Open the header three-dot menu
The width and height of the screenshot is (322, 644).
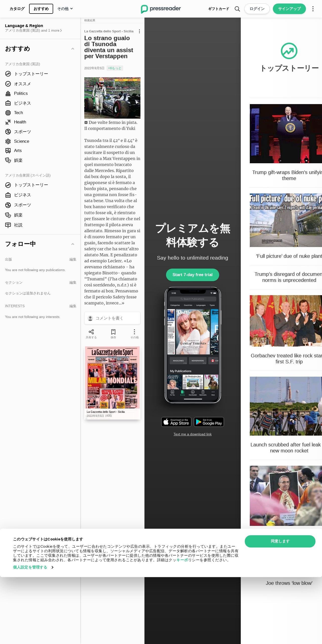[313, 9]
